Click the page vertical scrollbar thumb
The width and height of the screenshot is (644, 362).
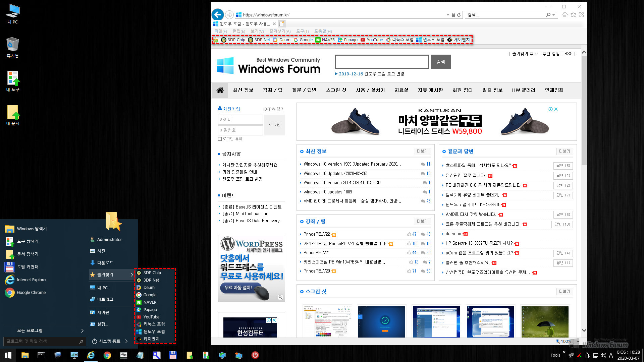click(584, 110)
